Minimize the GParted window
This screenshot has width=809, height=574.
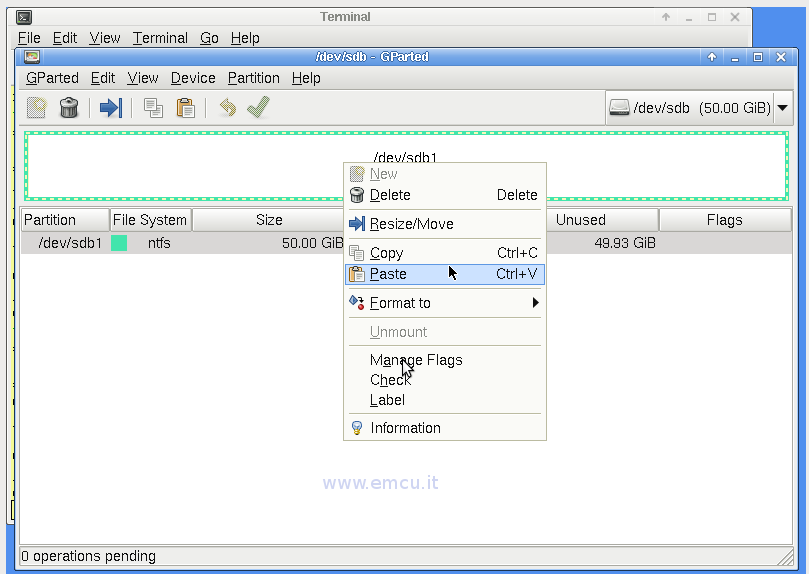[x=735, y=57]
